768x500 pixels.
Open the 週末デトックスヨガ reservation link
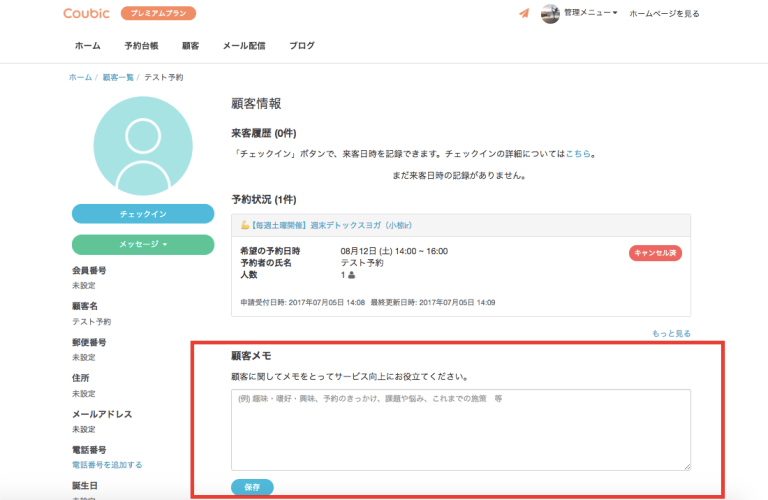[331, 225]
